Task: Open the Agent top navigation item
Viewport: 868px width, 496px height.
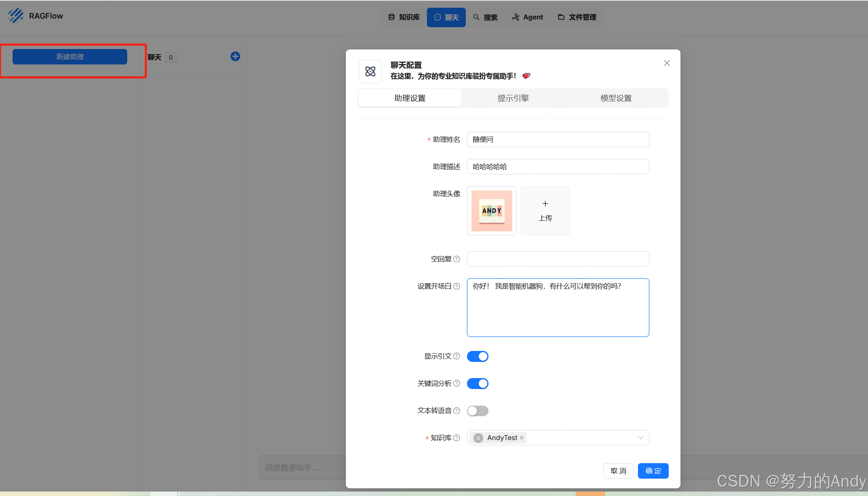Action: (x=527, y=17)
